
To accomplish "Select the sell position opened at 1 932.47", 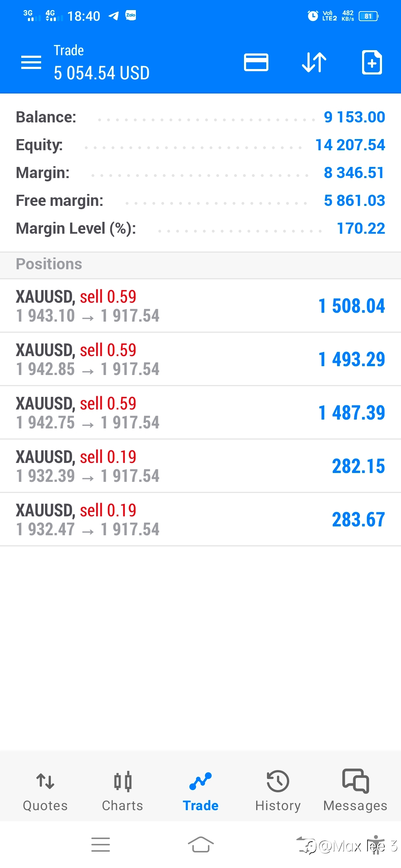I will pos(200,520).
